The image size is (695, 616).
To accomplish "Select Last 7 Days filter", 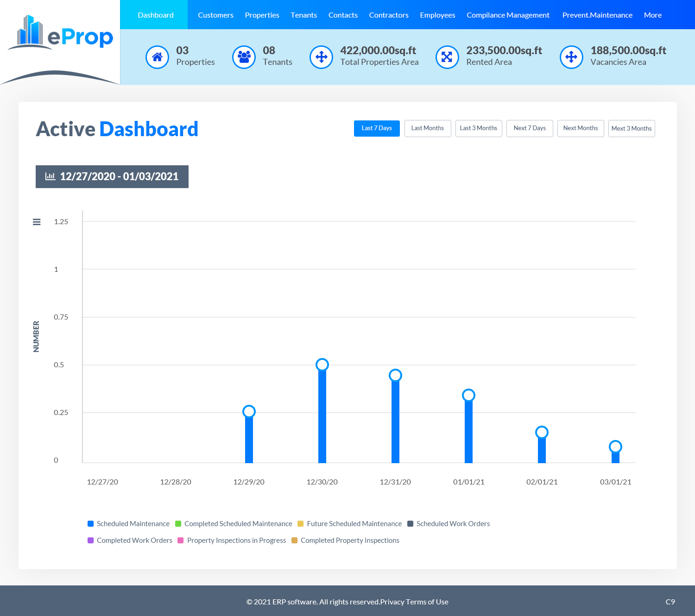I will point(377,128).
